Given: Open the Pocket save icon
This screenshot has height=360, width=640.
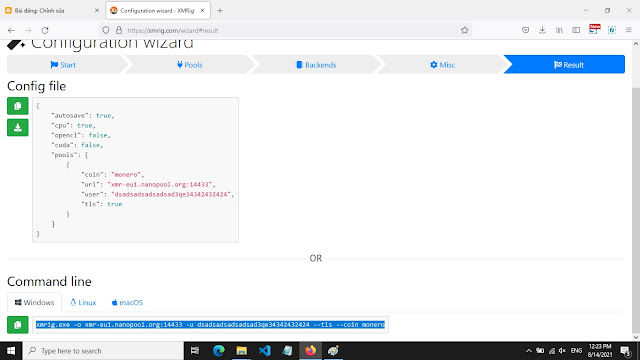Looking at the screenshot, I should 525,30.
